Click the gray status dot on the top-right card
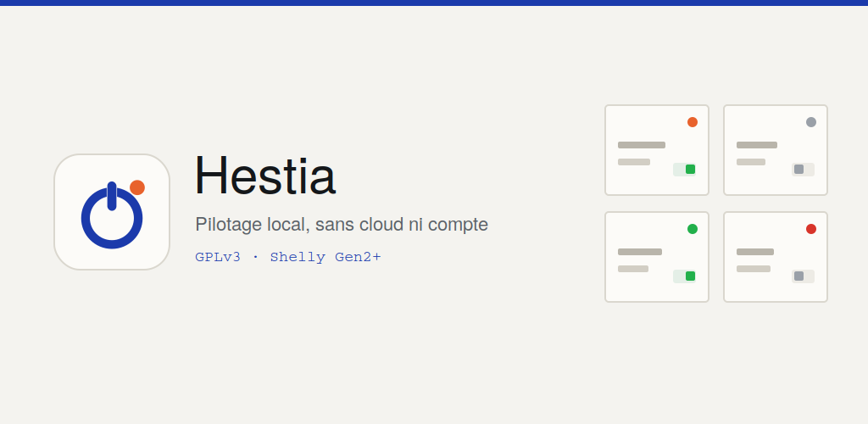The image size is (868, 424). 811,122
